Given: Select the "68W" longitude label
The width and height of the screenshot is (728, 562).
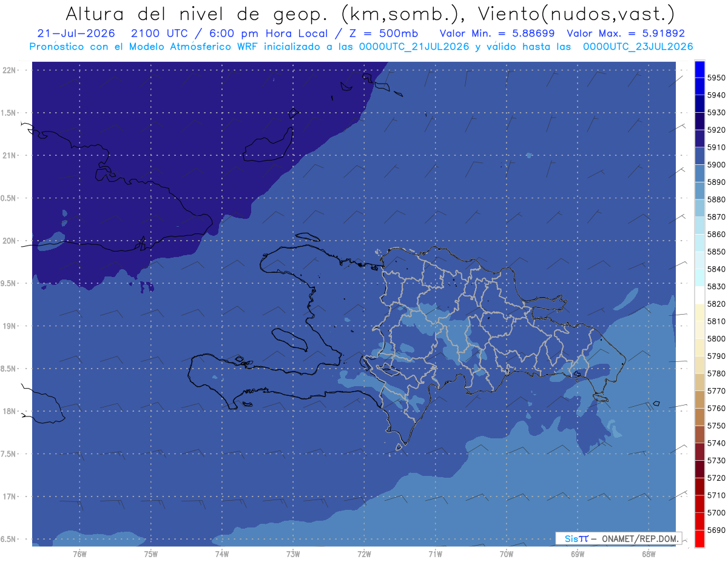Looking at the screenshot, I should 648,554.
